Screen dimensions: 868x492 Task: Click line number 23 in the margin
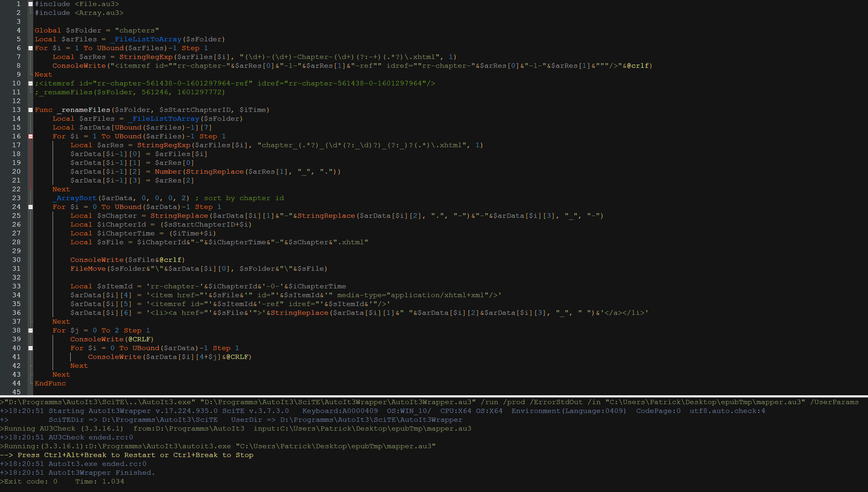tap(16, 198)
